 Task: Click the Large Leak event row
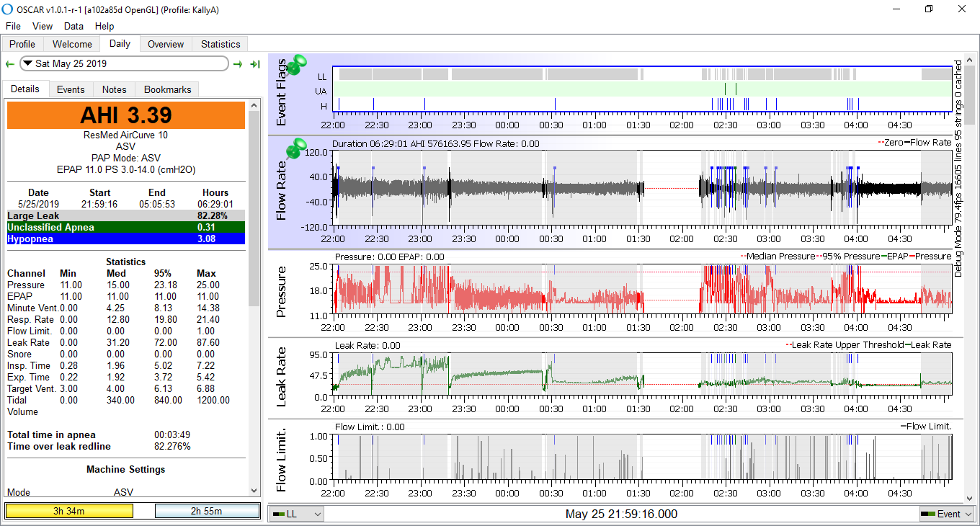click(126, 215)
